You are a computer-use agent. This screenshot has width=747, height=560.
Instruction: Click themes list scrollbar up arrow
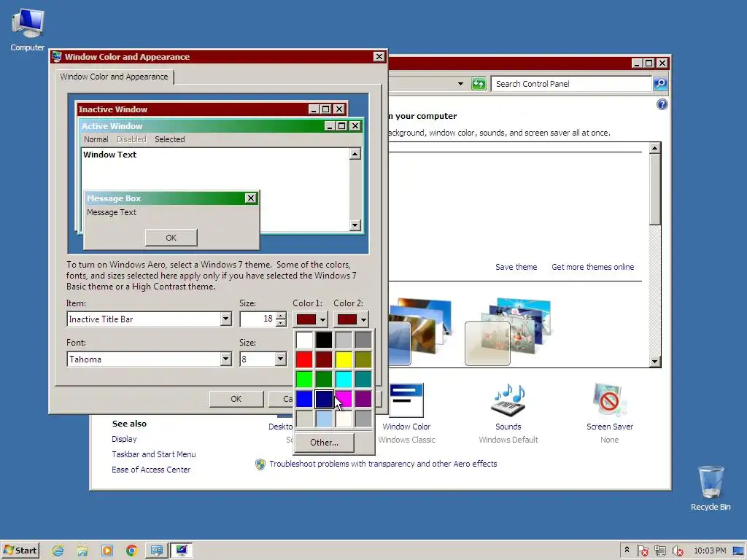[x=655, y=148]
